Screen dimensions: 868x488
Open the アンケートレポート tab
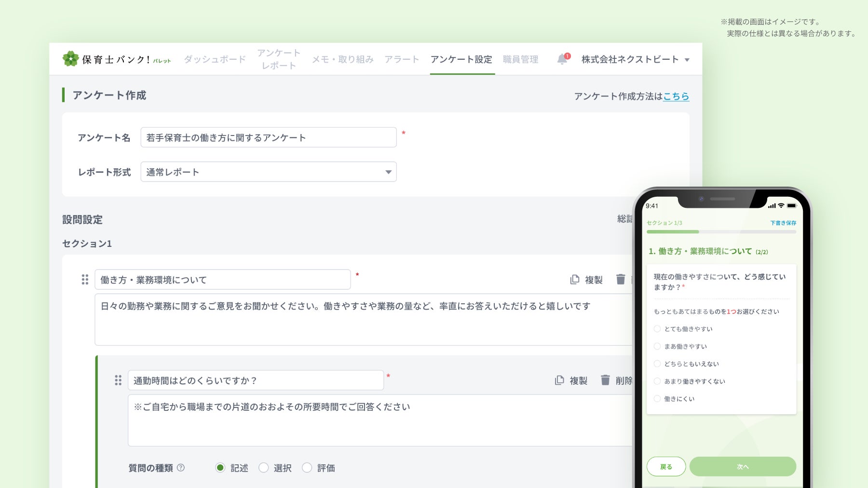pos(279,59)
